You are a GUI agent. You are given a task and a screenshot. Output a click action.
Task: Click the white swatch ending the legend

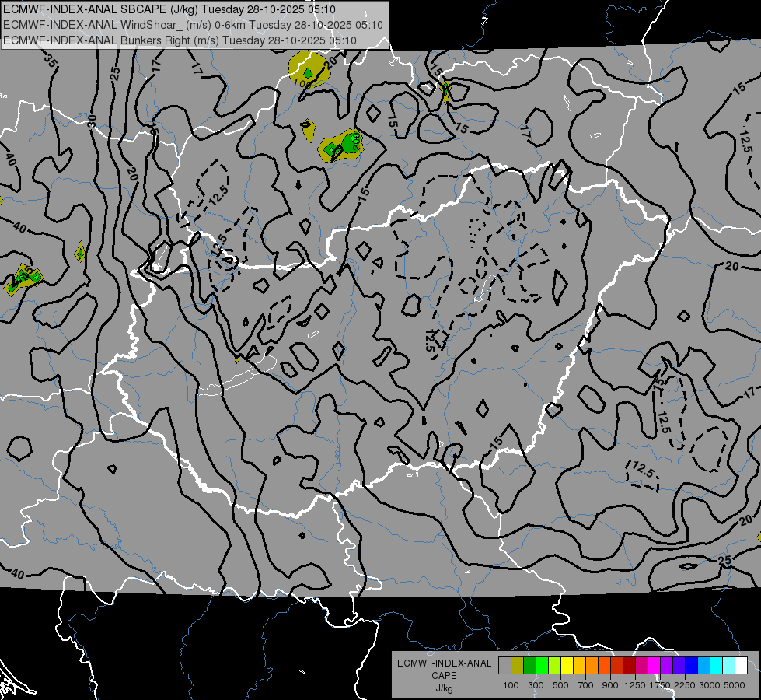coord(741,666)
